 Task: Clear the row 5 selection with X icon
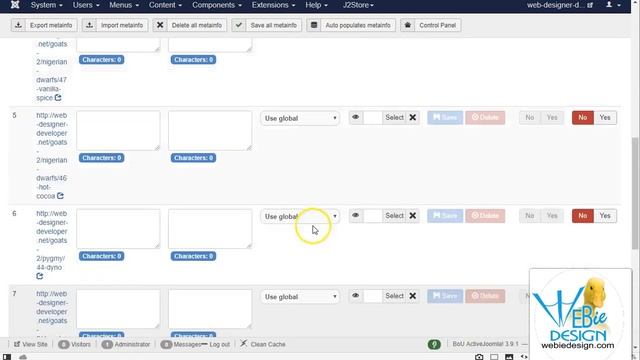pyautogui.click(x=413, y=118)
